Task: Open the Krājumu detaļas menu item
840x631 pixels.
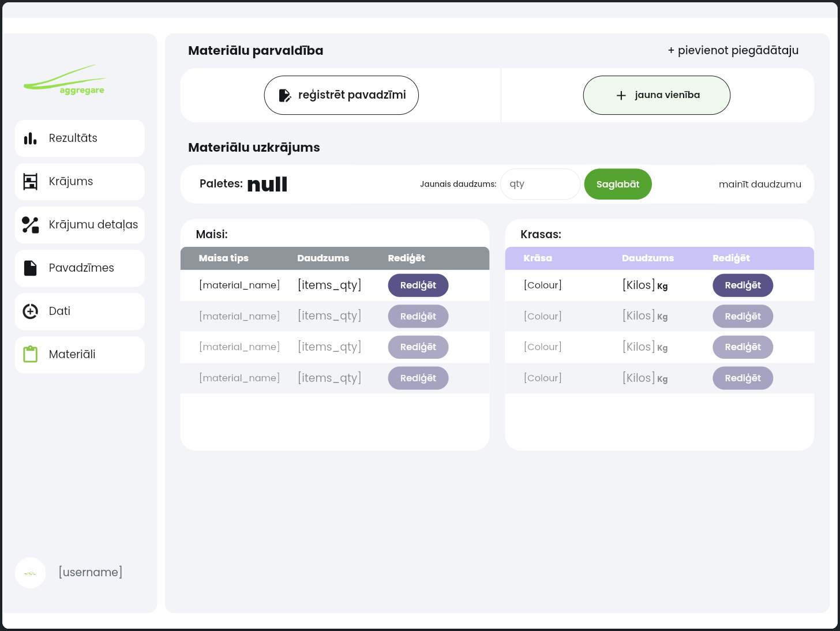Action: (80, 225)
